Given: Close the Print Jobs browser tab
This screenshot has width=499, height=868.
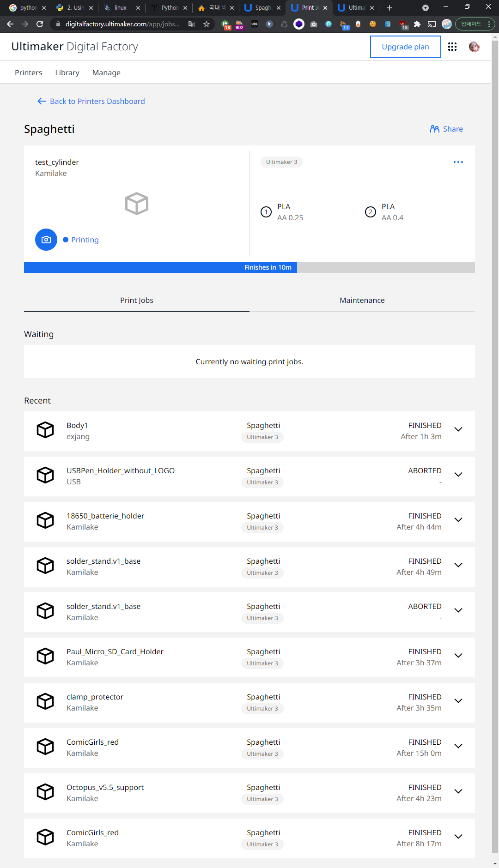Looking at the screenshot, I should point(325,8).
